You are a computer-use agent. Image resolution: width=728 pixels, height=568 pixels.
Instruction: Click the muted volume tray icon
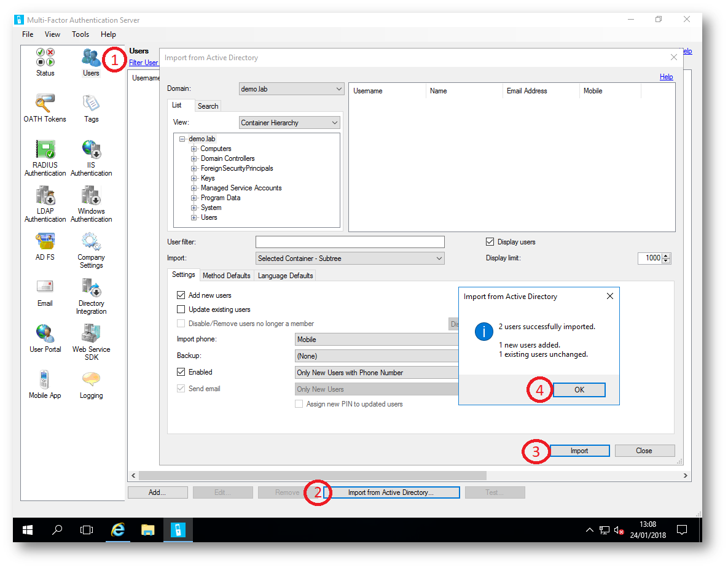(619, 530)
